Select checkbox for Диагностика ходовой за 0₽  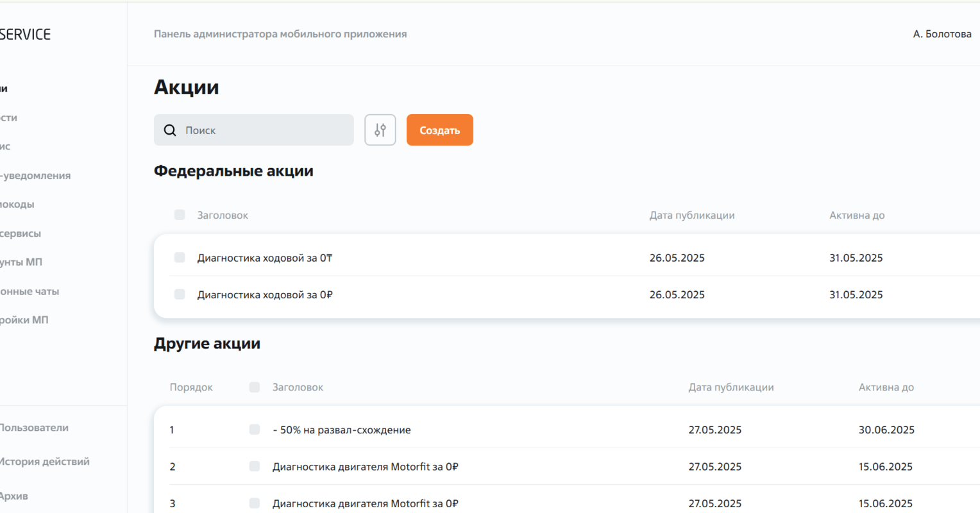pyautogui.click(x=180, y=294)
